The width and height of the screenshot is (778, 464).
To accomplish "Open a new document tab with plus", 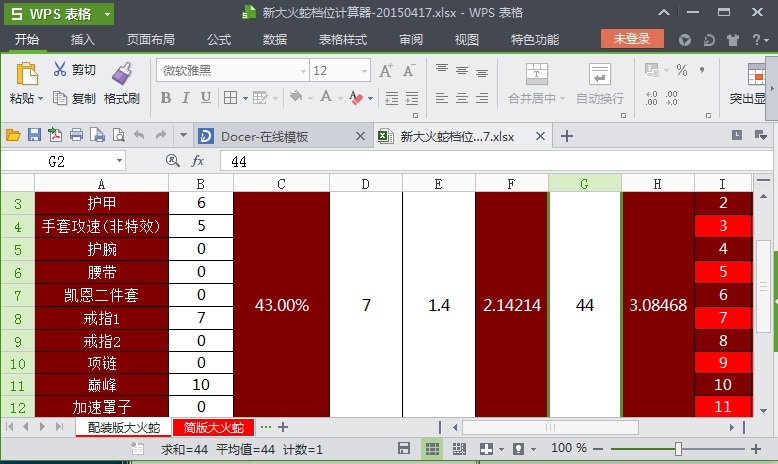I will click(x=567, y=135).
